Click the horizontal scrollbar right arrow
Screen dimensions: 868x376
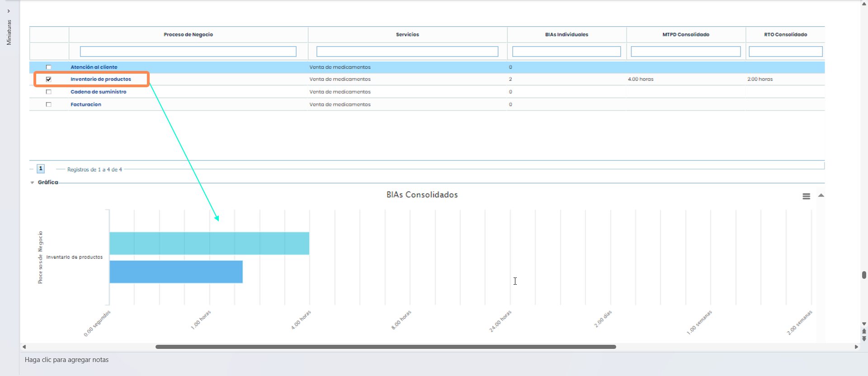(856, 347)
